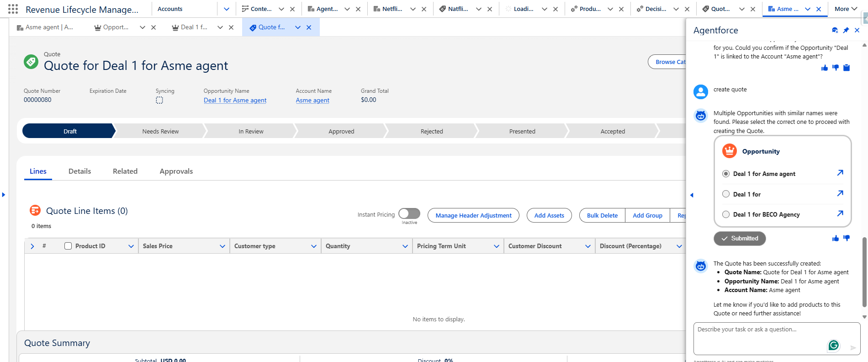This screenshot has height=362, width=868.
Task: Click the Quote record icon
Action: tap(31, 61)
